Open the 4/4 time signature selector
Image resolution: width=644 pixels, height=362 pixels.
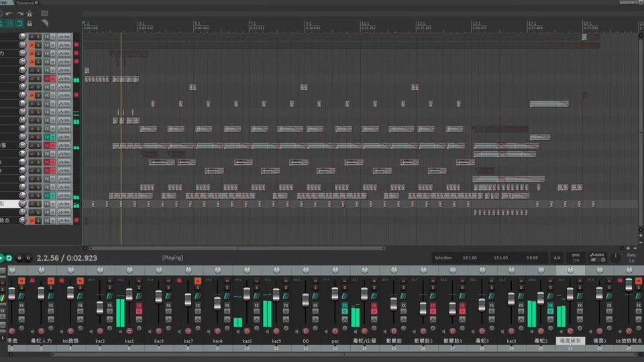pos(557,257)
